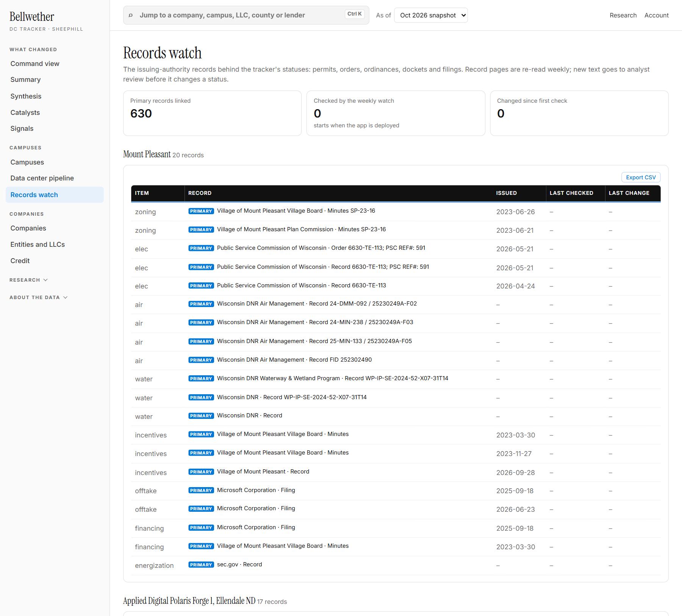Open the Account link

[x=656, y=15]
